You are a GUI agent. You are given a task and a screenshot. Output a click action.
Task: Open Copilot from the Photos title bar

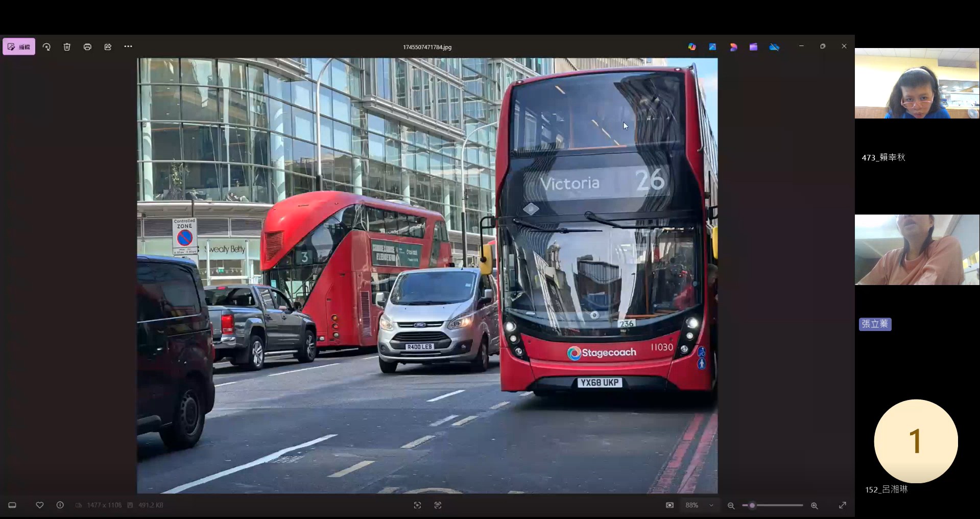coord(692,46)
